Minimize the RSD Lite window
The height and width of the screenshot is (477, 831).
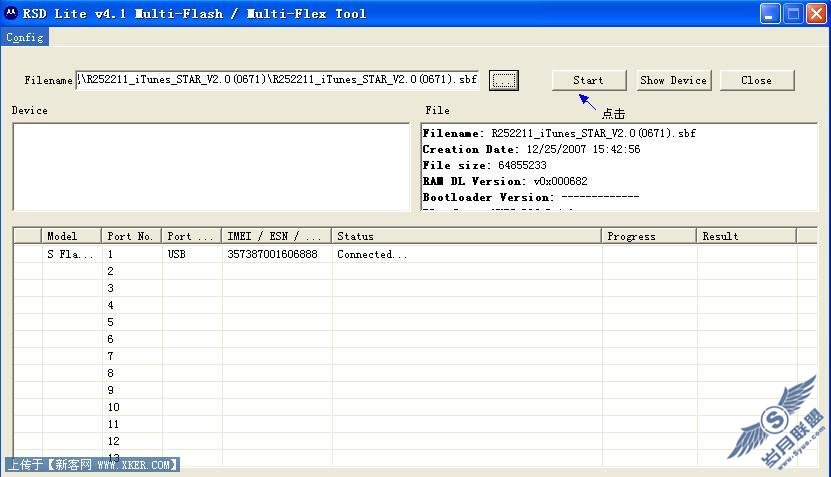tap(770, 13)
